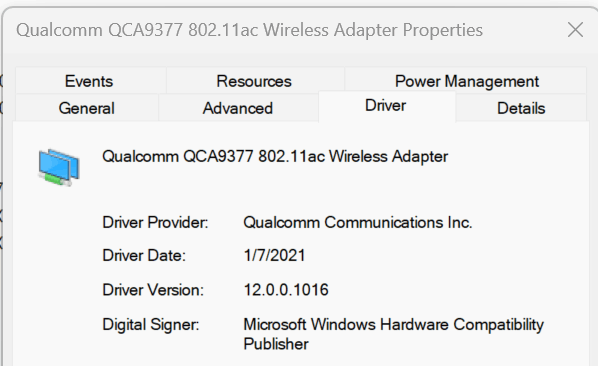Click the active Driver tab
The height and width of the screenshot is (366, 598).
386,106
